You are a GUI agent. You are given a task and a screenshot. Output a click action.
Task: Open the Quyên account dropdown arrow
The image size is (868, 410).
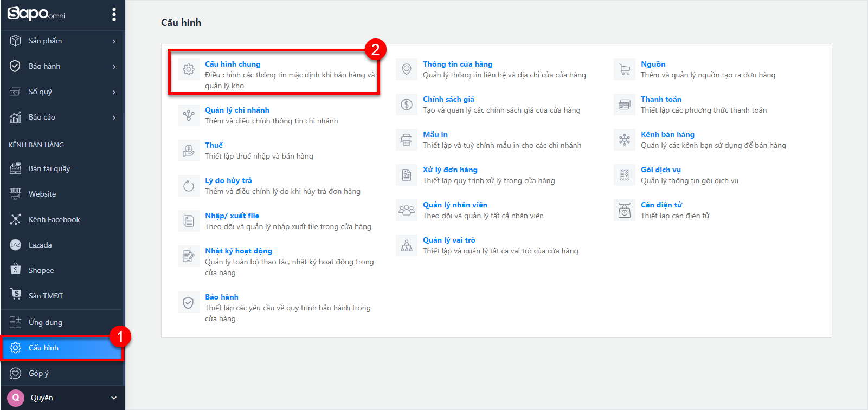[114, 398]
